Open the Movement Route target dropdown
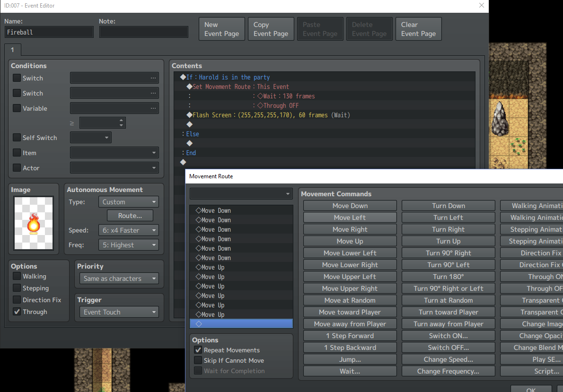The width and height of the screenshot is (563, 392). click(241, 194)
